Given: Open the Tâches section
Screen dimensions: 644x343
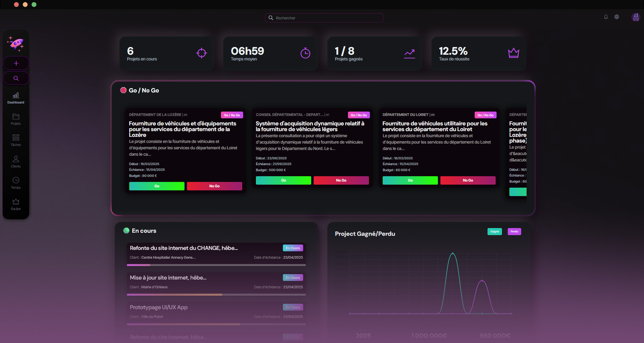Looking at the screenshot, I should [x=16, y=140].
